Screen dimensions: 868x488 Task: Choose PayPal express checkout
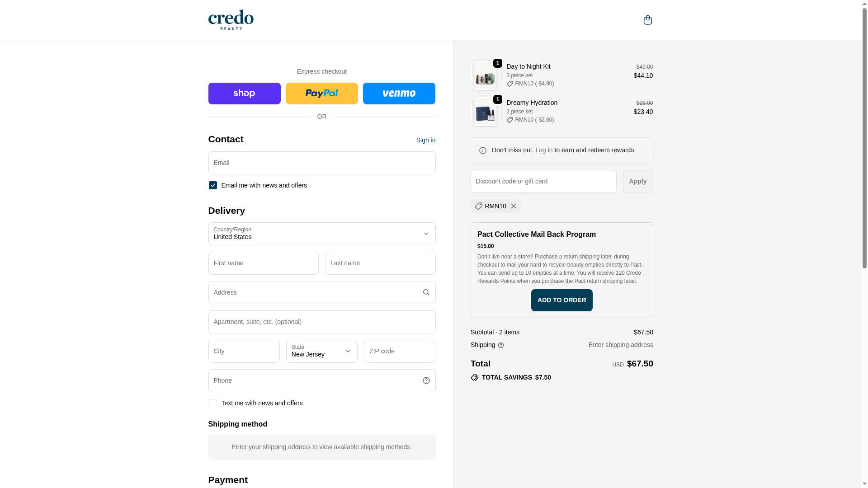click(x=321, y=94)
